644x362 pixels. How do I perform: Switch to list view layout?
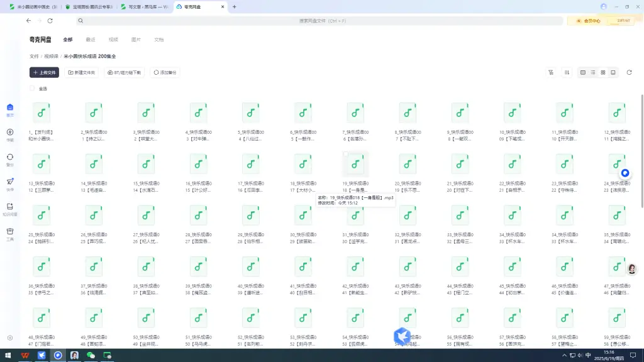click(593, 73)
